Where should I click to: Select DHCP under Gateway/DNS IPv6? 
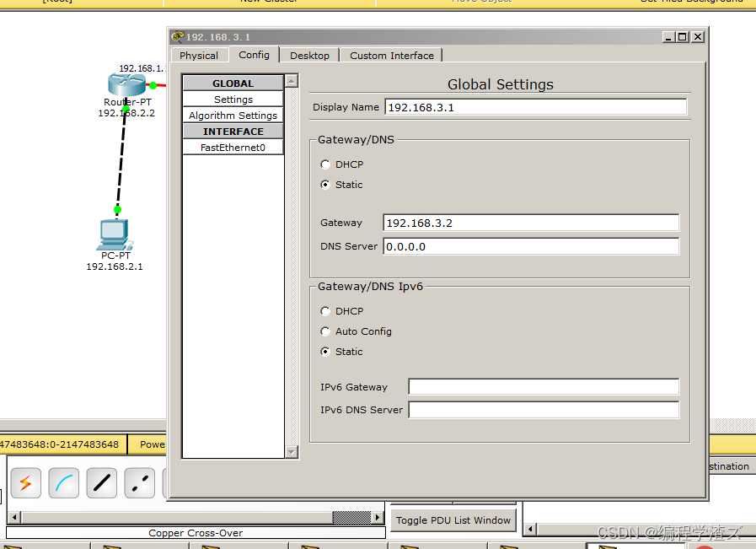pos(325,311)
